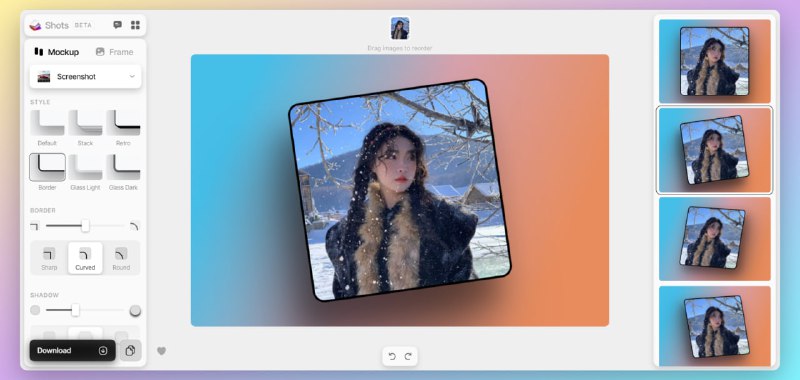800x380 pixels.
Task: Click the redo arrow icon
Action: 408,357
